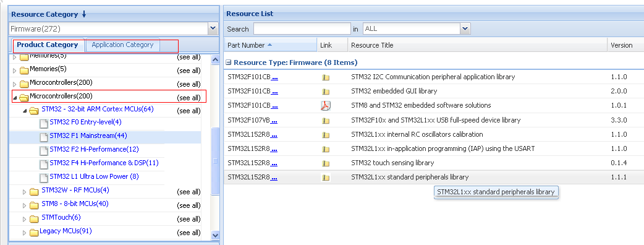Click version 2.0.0 cell
Screen dimensions: 644x245
[619, 91]
